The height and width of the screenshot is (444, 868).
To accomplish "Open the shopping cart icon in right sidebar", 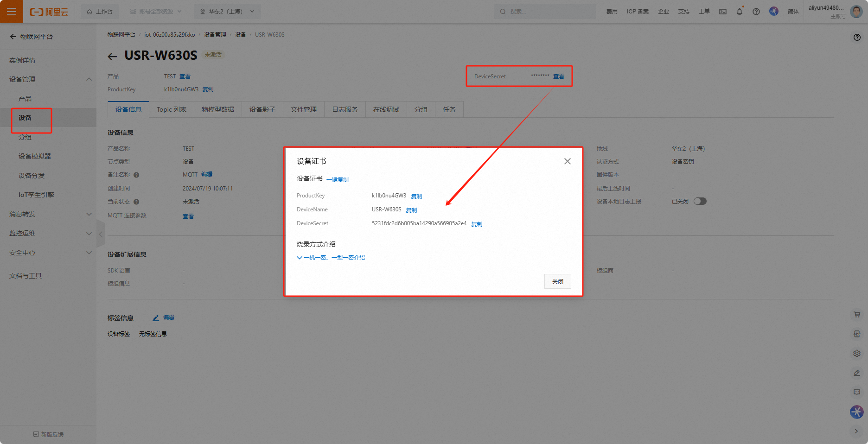I will pyautogui.click(x=857, y=315).
